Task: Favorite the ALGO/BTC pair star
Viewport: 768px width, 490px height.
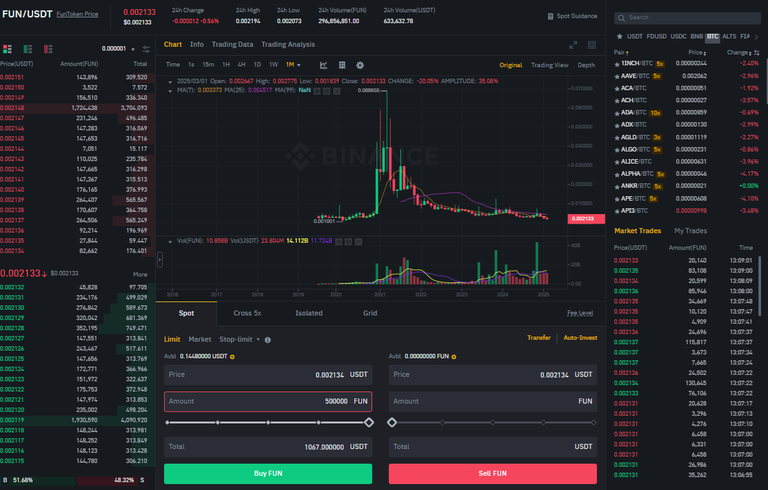Action: point(617,149)
